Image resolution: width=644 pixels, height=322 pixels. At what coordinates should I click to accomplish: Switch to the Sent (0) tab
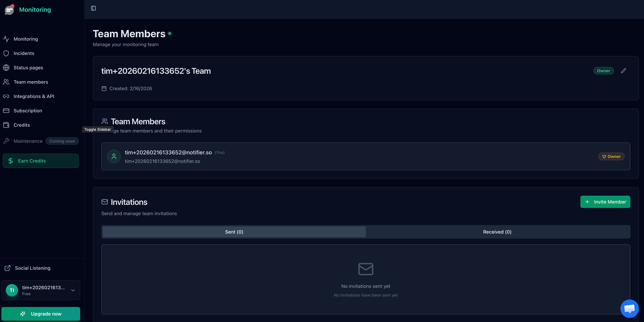click(234, 232)
